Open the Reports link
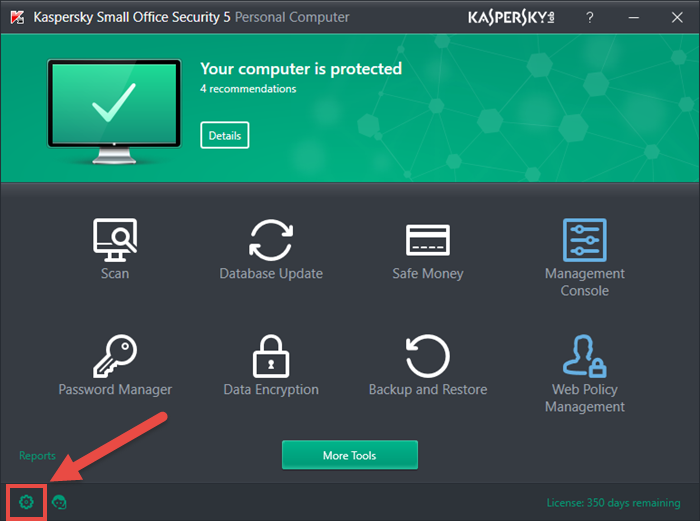This screenshot has width=700, height=521. [38, 455]
